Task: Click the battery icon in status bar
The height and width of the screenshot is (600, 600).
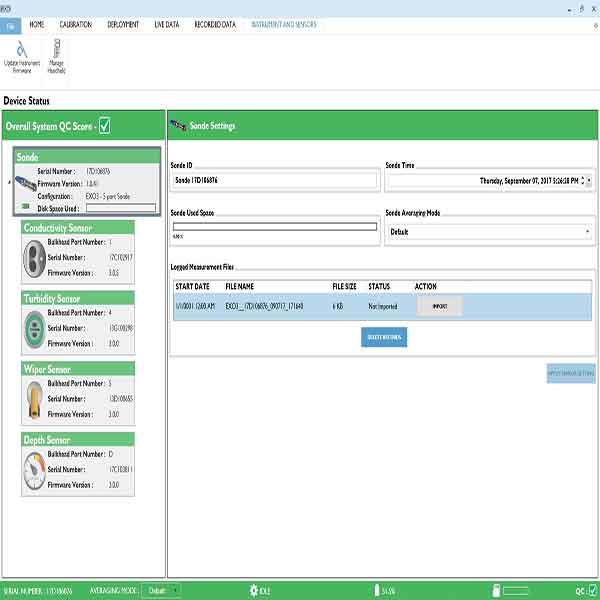Action: click(377, 590)
